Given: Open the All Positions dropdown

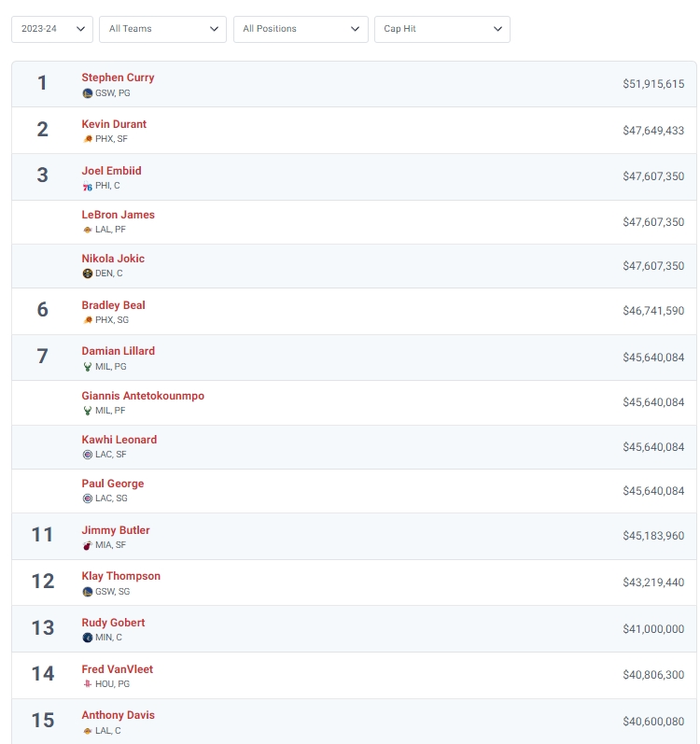Looking at the screenshot, I should coord(301,29).
